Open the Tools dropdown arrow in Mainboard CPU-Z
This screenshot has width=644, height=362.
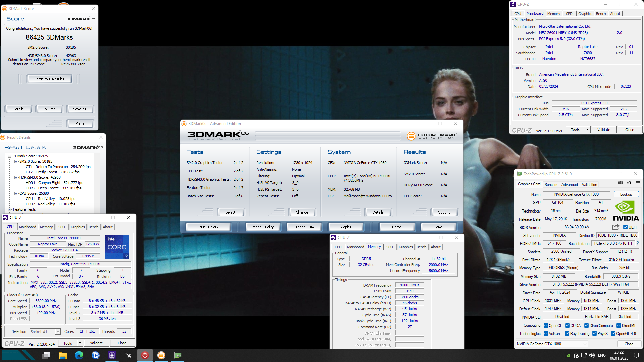tap(587, 130)
